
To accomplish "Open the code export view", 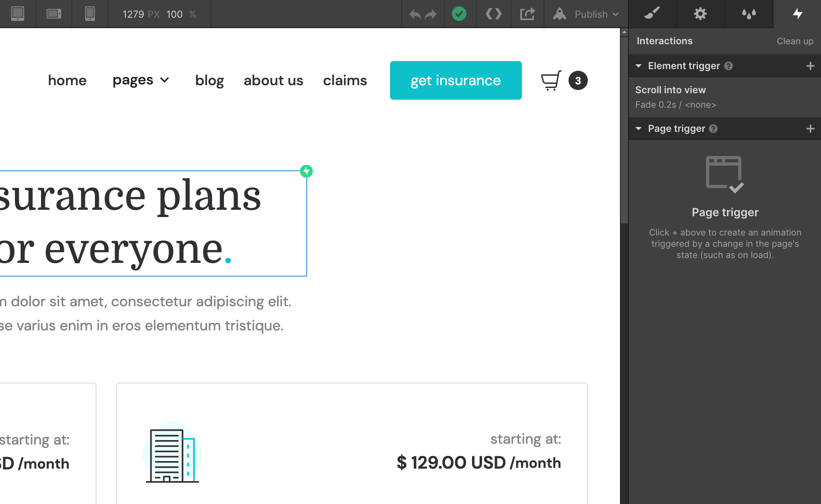I will (x=494, y=14).
